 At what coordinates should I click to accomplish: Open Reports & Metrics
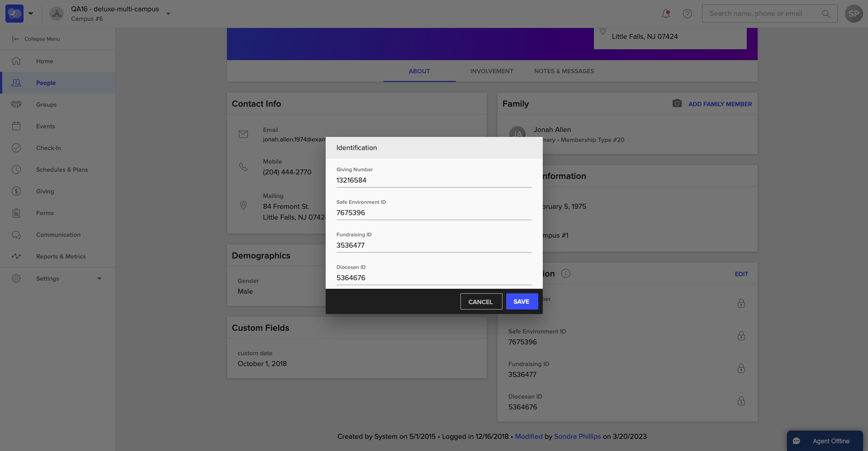61,256
